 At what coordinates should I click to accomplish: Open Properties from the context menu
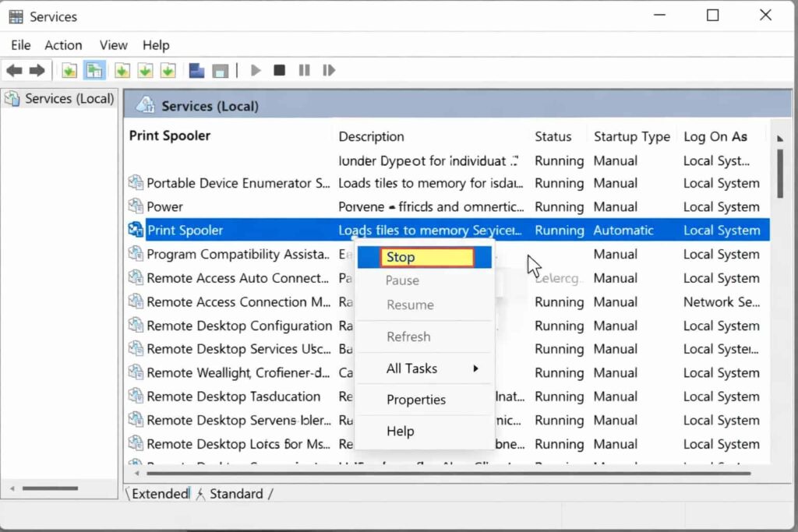[416, 400]
